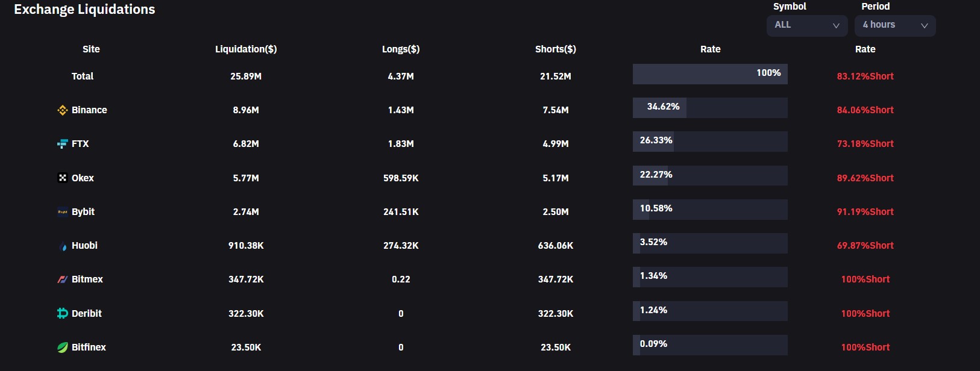Screen dimensions: 980x371
Task: Click the Bybit exchange logo icon
Action: point(62,212)
